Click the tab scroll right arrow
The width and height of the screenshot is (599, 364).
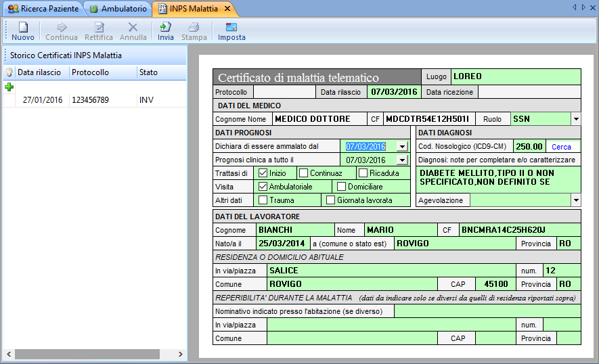point(583,7)
